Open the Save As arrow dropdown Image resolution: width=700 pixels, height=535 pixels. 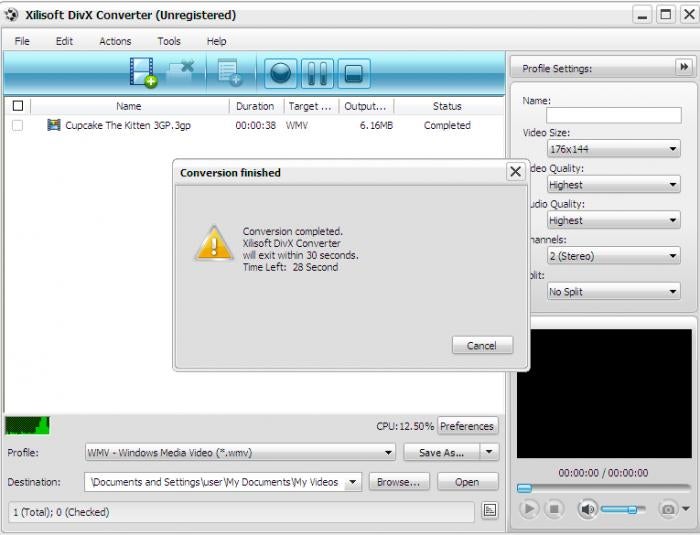tap(489, 452)
